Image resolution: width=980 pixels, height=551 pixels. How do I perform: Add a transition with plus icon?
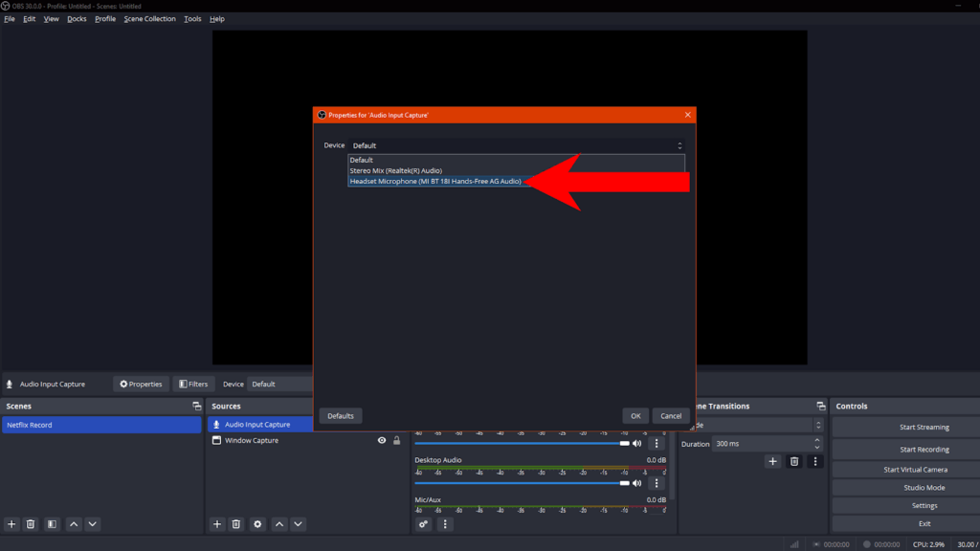(773, 462)
